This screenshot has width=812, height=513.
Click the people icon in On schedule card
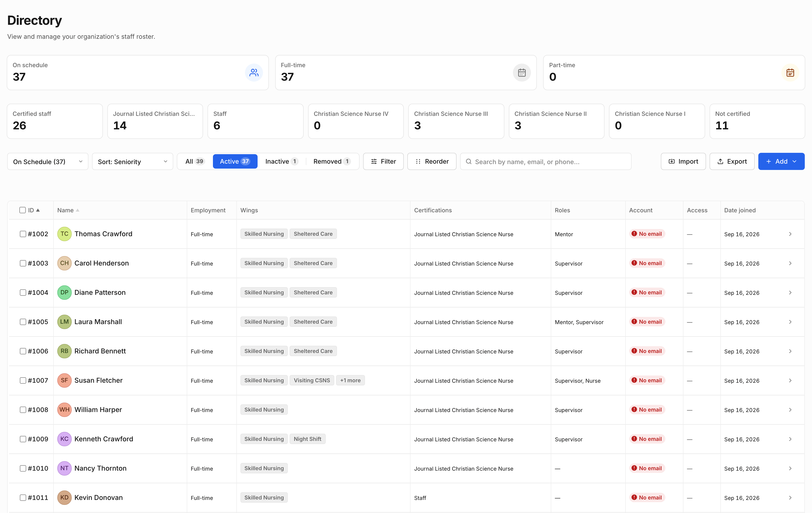click(254, 73)
